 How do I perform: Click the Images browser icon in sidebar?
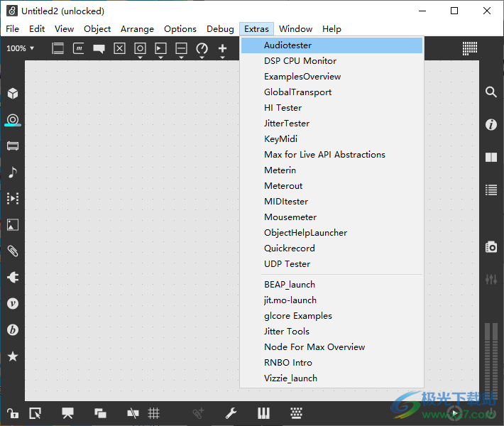coord(12,225)
